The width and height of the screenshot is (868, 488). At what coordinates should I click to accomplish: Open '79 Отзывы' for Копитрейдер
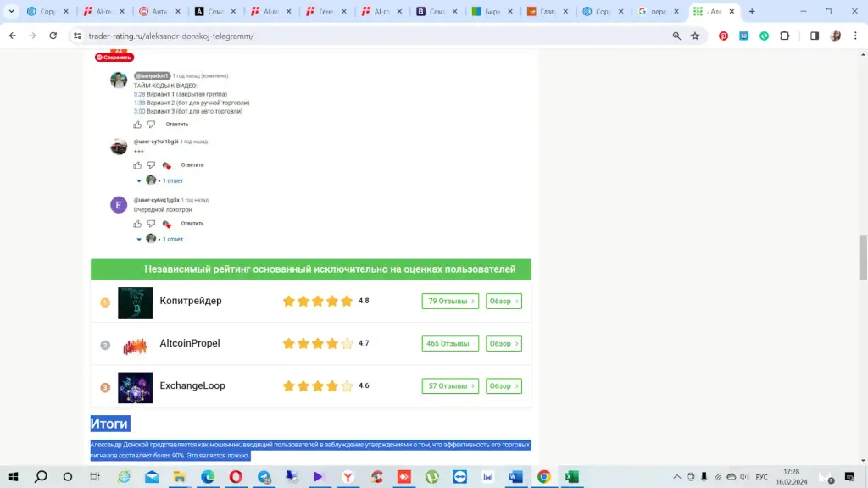coord(450,301)
